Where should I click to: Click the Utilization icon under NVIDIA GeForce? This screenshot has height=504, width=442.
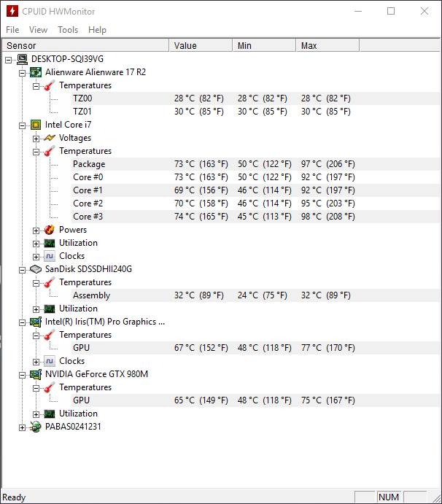[50, 414]
